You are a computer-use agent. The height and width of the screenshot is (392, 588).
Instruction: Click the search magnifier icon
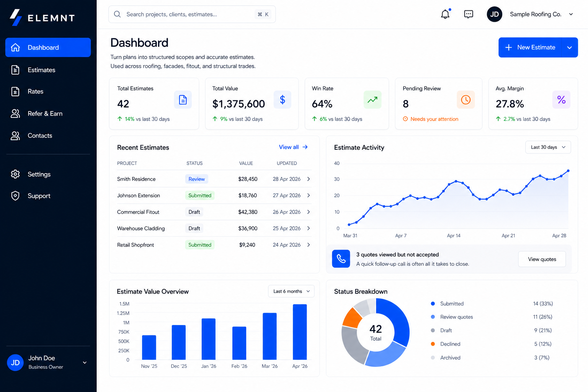[117, 14]
